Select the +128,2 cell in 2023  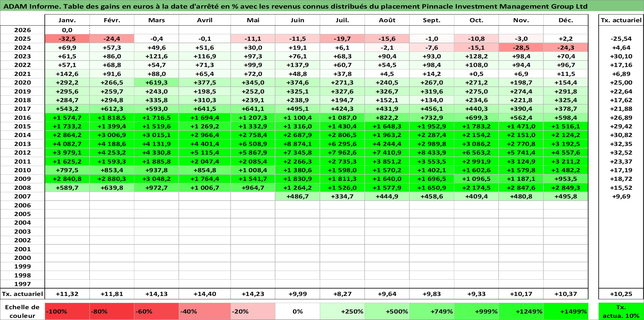tap(476, 56)
